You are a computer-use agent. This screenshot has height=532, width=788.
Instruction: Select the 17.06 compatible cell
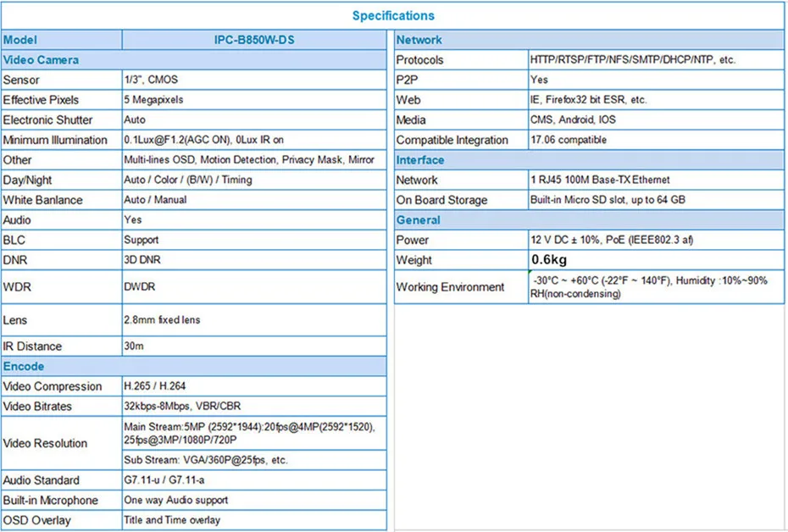coord(656,140)
